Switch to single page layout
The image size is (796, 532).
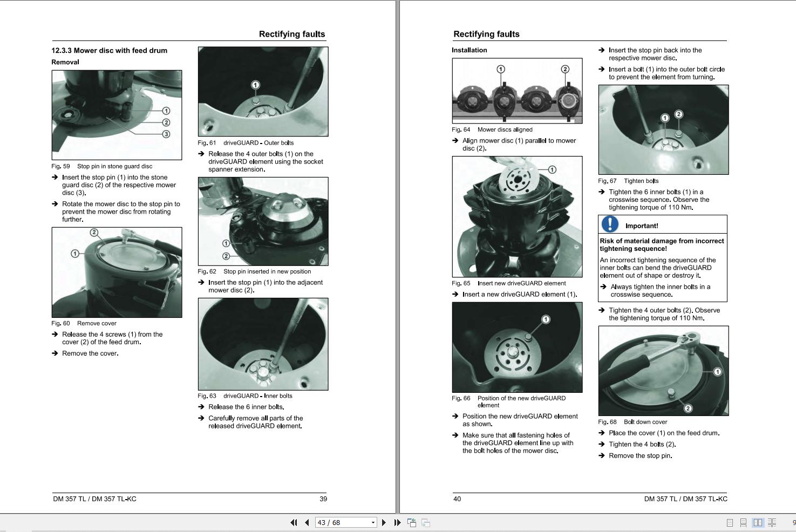click(730, 522)
